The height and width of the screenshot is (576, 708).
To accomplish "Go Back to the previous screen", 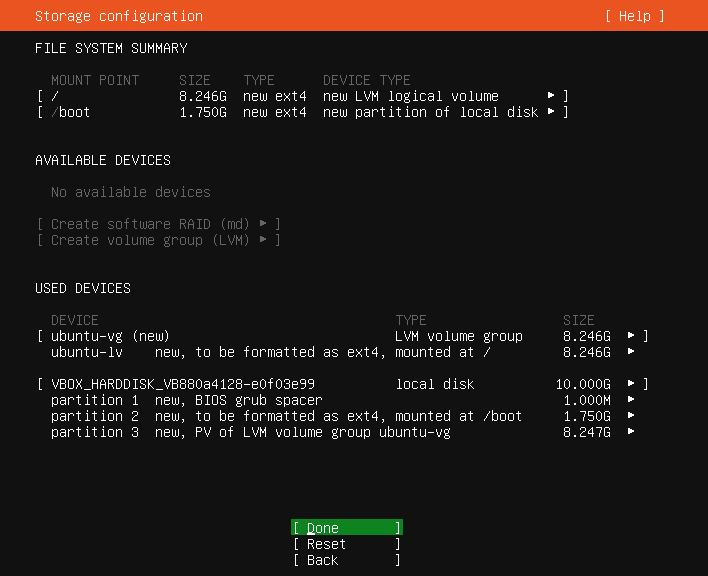I will tap(346, 560).
